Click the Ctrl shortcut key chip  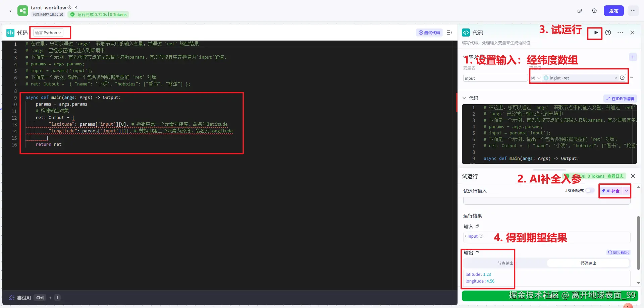tap(40, 298)
